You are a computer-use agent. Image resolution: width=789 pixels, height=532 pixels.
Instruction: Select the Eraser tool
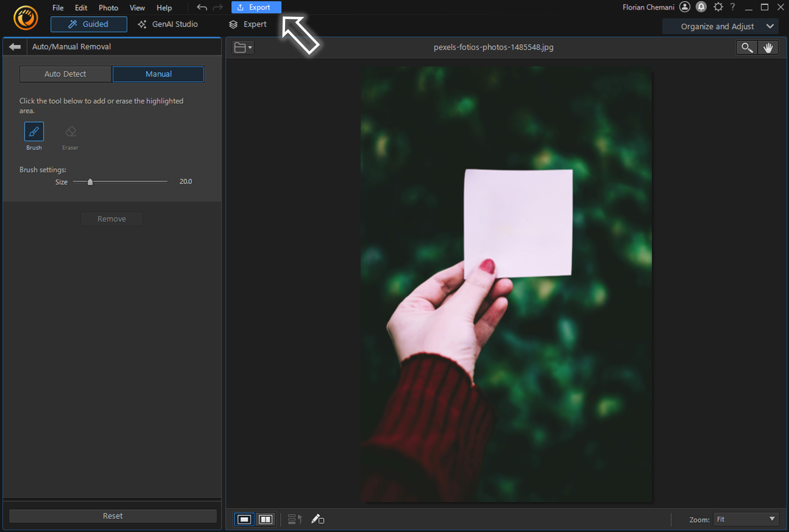click(x=70, y=132)
